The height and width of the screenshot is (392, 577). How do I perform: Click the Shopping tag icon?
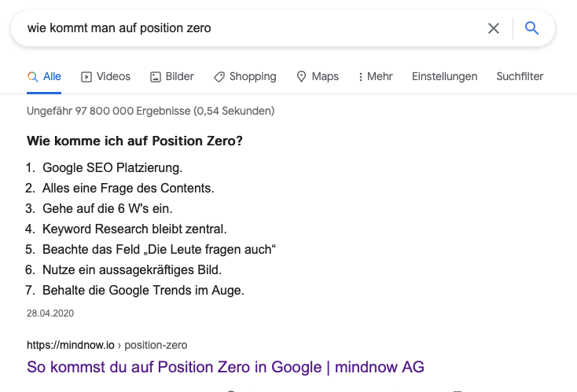click(219, 77)
